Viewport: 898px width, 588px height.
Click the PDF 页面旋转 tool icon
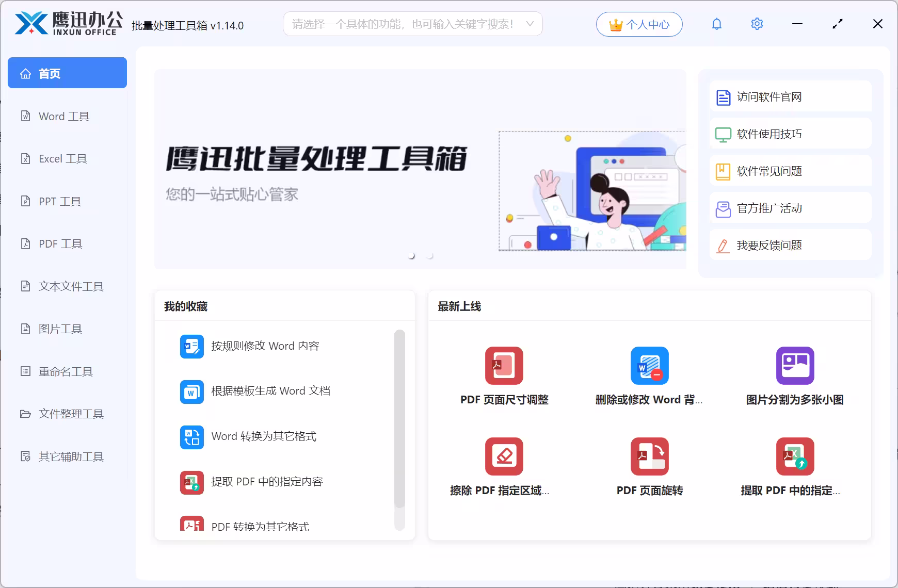649,456
